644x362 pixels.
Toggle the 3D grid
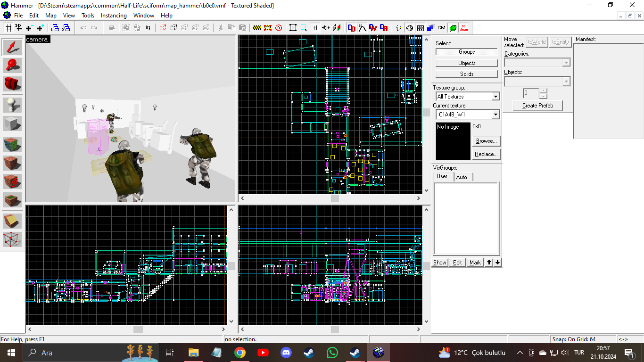[19, 28]
